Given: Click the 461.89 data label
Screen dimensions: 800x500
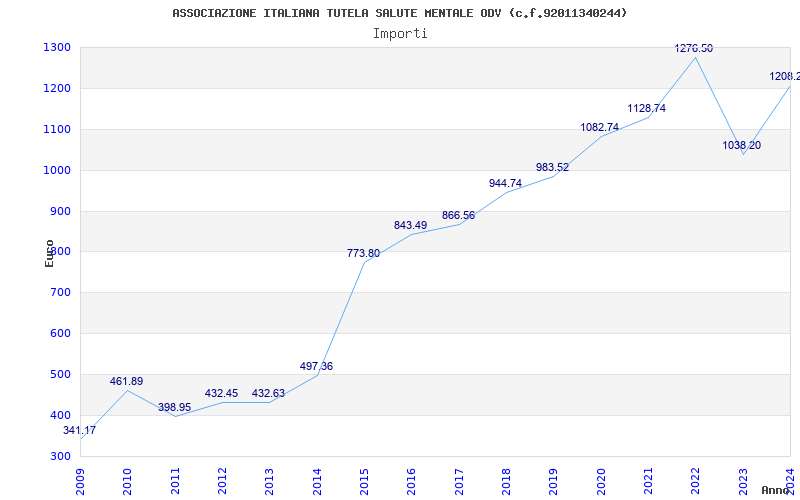Looking at the screenshot, I should 127,381.
